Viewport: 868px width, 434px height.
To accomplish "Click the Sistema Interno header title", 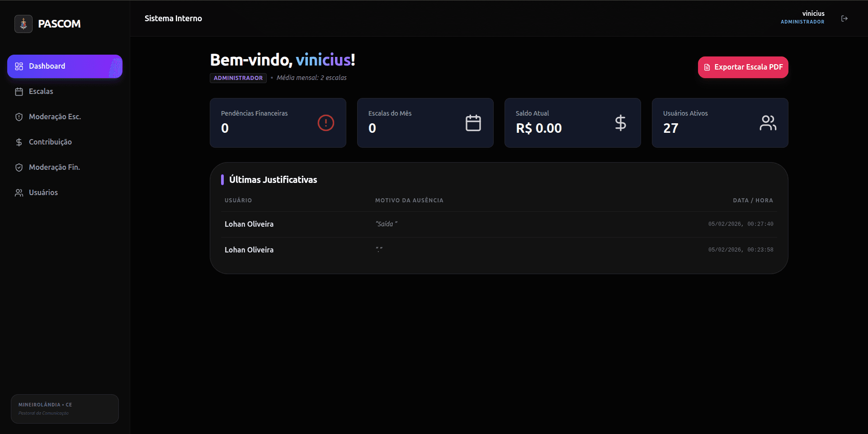I will coord(173,19).
